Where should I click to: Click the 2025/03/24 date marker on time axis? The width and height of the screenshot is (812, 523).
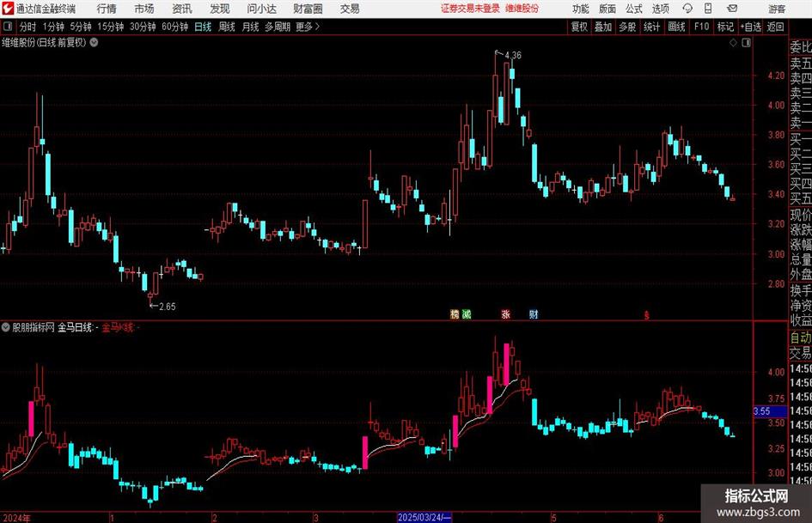point(424,517)
